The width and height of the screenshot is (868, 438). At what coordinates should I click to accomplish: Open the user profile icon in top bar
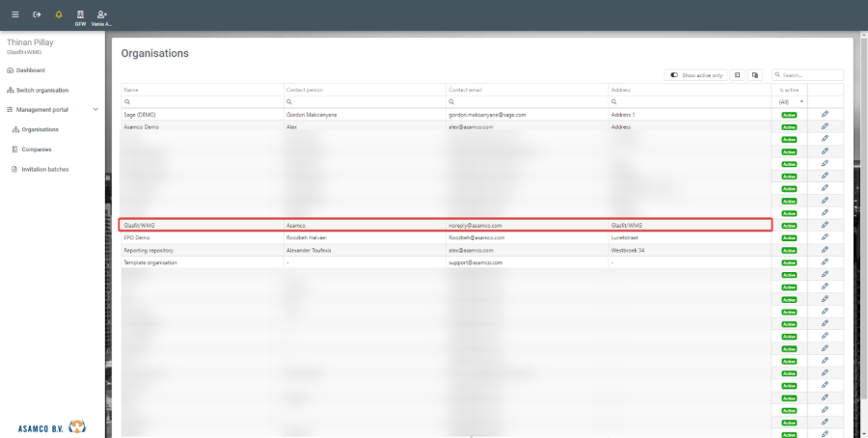click(102, 16)
